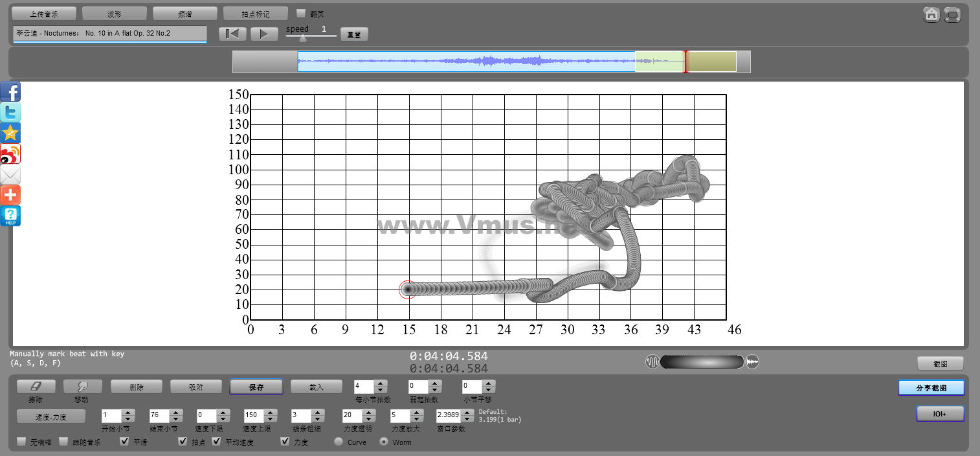The image size is (980, 456).
Task: Enable the 翻页 page-turn checkbox
Action: click(301, 13)
